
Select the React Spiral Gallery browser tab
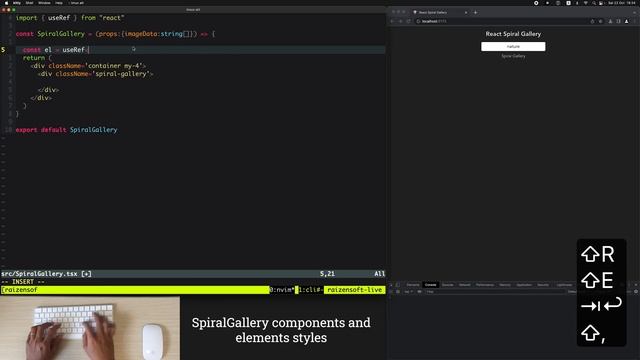click(440, 12)
